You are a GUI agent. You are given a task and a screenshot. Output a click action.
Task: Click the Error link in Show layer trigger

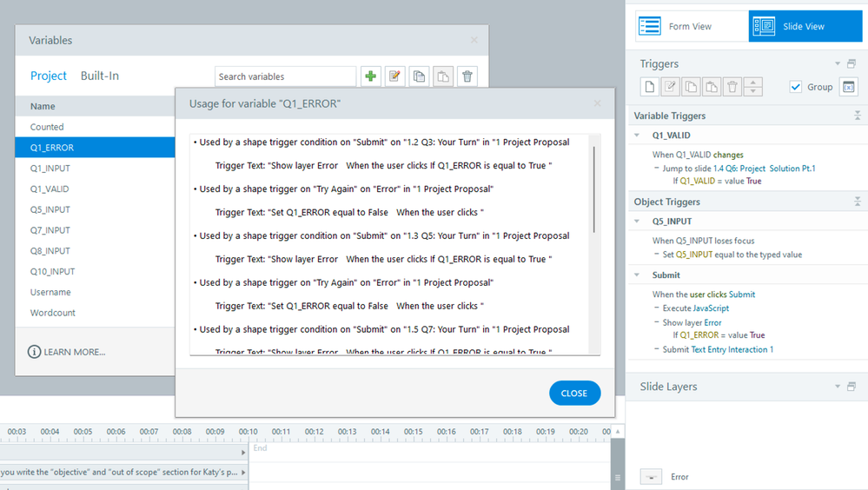click(x=713, y=323)
